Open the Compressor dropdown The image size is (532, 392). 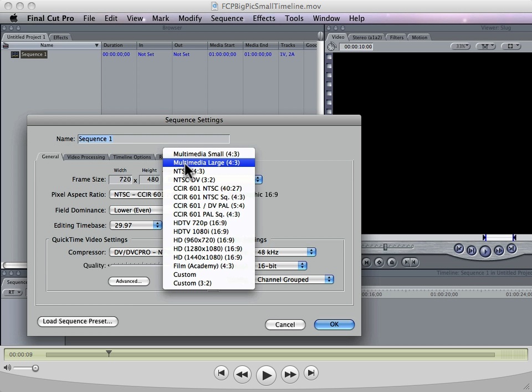[x=136, y=252]
